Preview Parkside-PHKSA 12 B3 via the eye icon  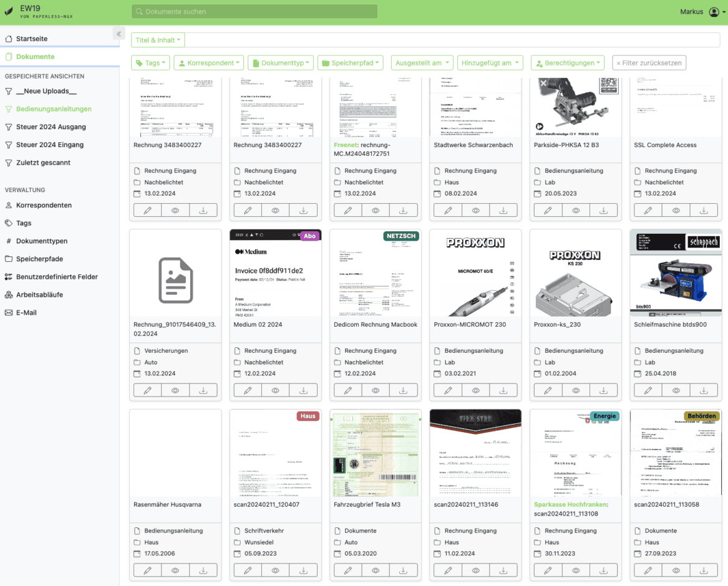pyautogui.click(x=576, y=211)
